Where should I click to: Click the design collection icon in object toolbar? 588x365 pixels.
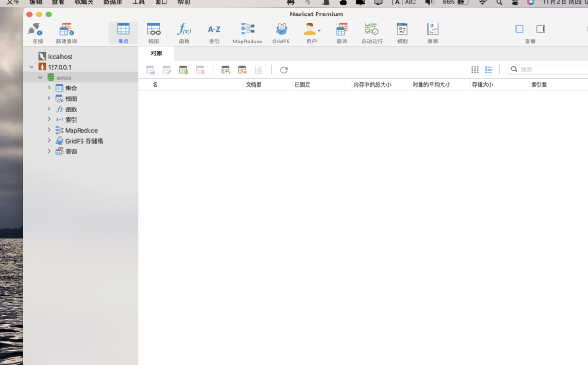[166, 70]
